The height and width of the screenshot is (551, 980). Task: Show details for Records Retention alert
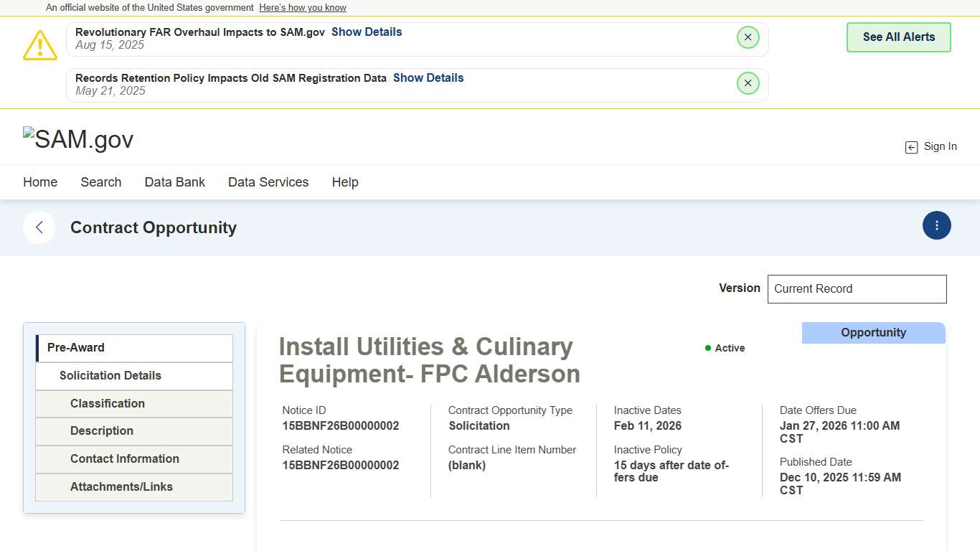click(x=428, y=78)
